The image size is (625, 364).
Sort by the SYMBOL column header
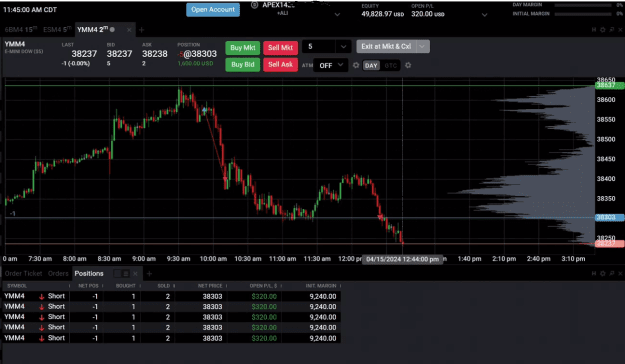(x=17, y=286)
